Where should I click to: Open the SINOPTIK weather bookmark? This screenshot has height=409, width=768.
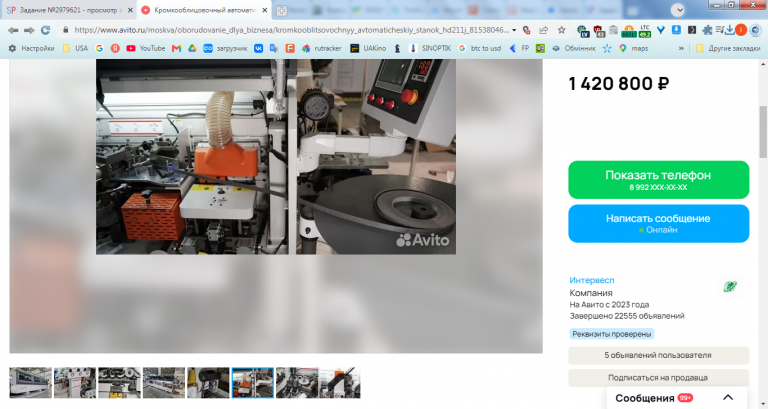point(430,48)
